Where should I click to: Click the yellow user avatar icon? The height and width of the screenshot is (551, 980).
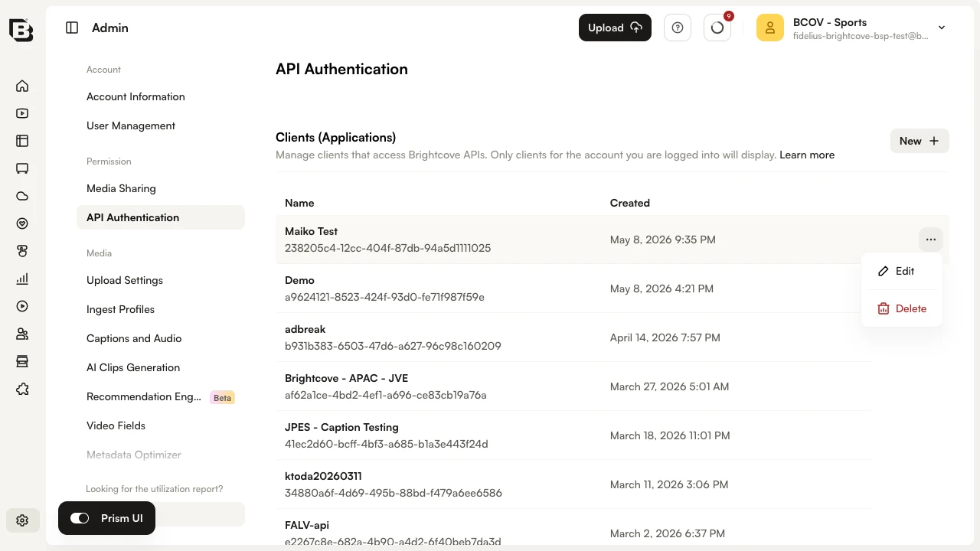click(770, 28)
